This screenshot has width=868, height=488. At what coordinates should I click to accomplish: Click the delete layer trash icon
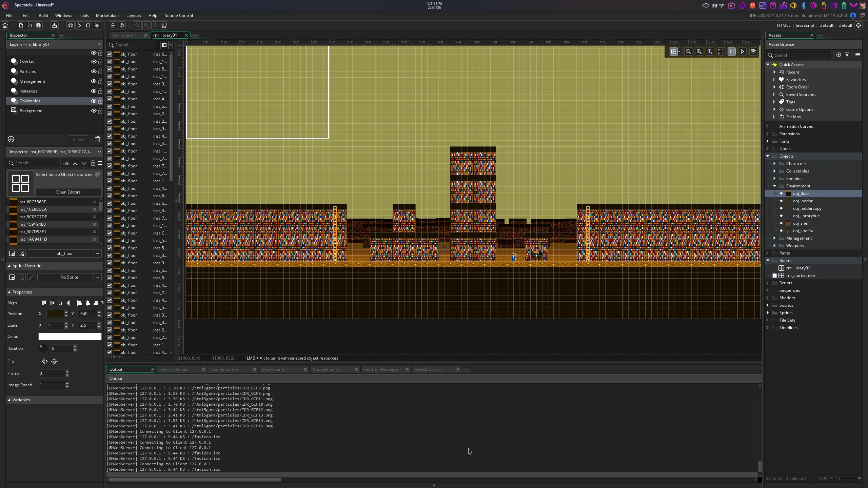pos(98,139)
